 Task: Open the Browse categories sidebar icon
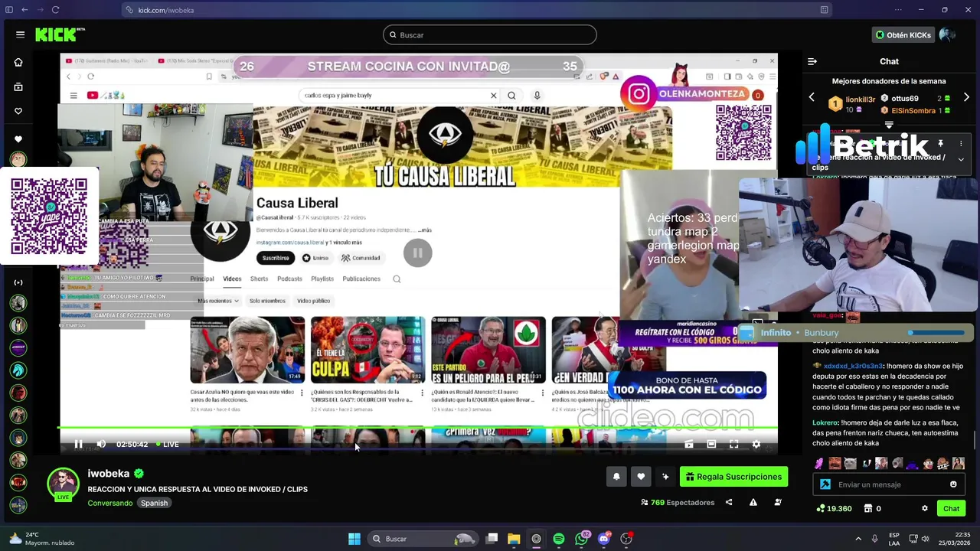click(18, 86)
